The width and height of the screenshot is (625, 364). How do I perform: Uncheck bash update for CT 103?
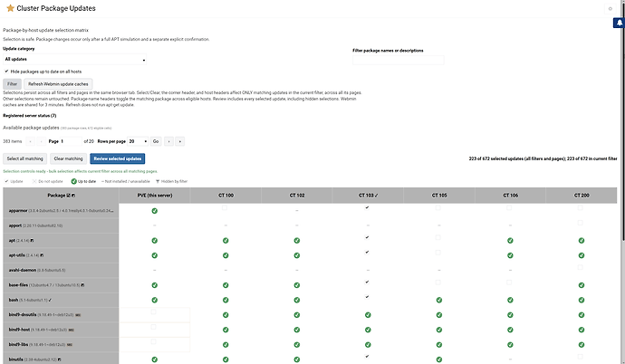pos(367,297)
